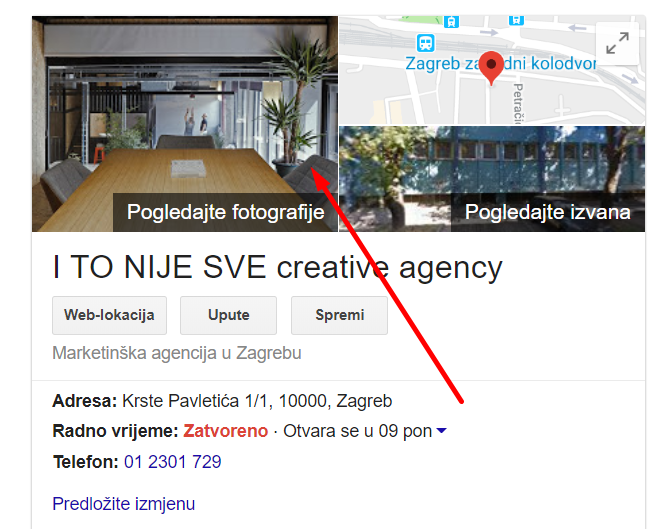
Task: Get directions with the Upute button
Action: tap(228, 315)
